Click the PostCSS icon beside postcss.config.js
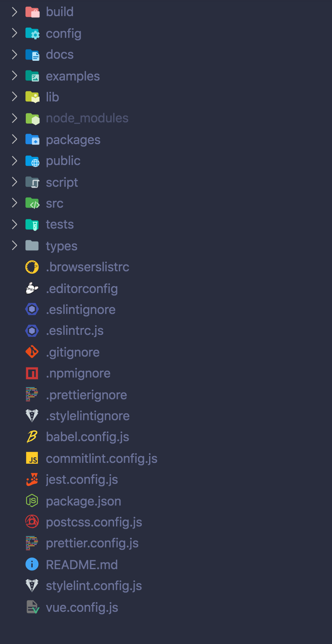332x644 pixels. pos(32,522)
